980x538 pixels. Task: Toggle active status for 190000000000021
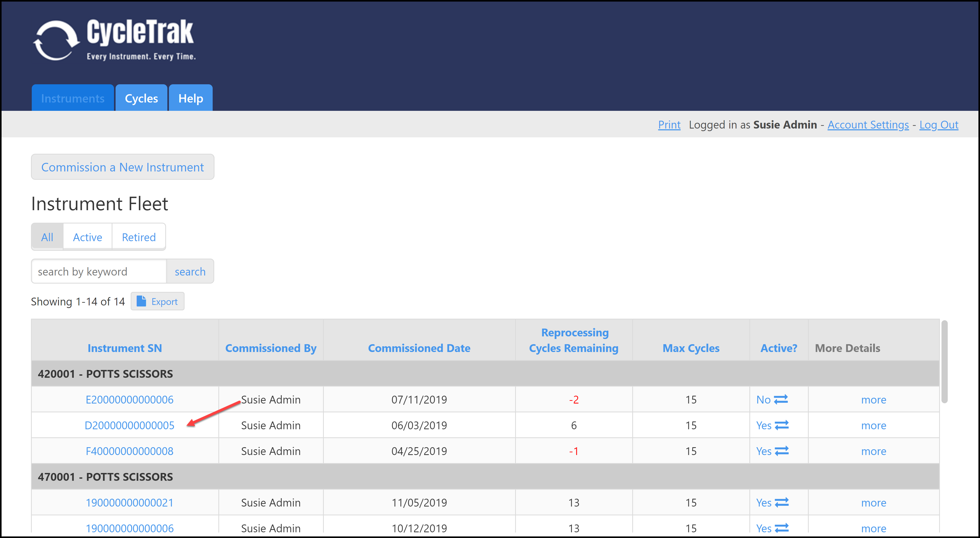[781, 502]
